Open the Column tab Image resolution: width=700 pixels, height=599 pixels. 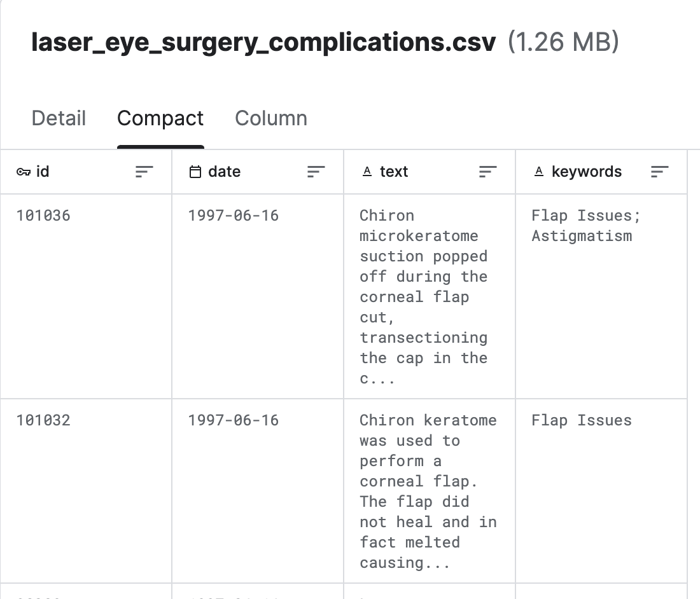pos(271,118)
